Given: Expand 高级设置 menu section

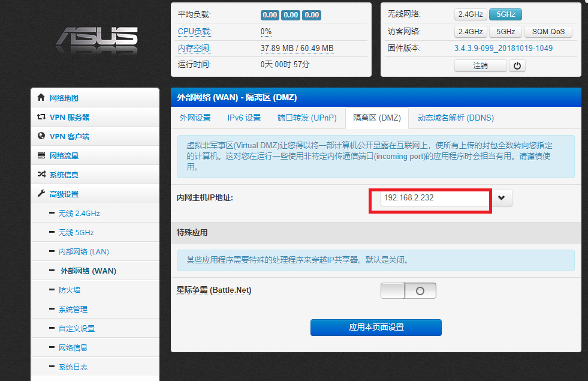Looking at the screenshot, I should pyautogui.click(x=95, y=194).
